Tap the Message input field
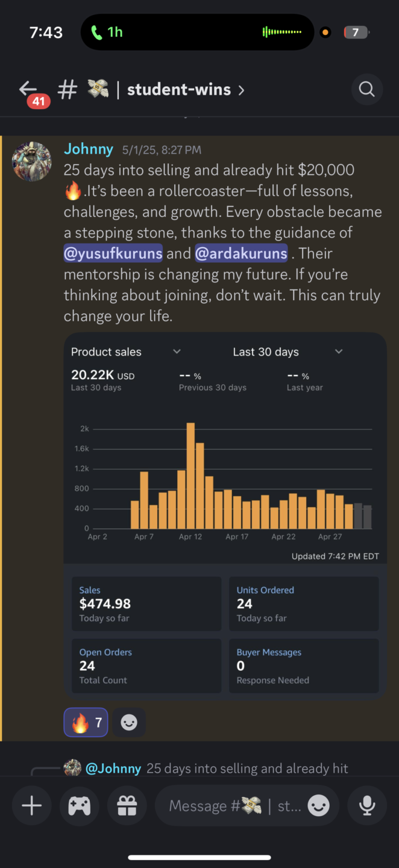The height and width of the screenshot is (868, 399). coord(232,806)
